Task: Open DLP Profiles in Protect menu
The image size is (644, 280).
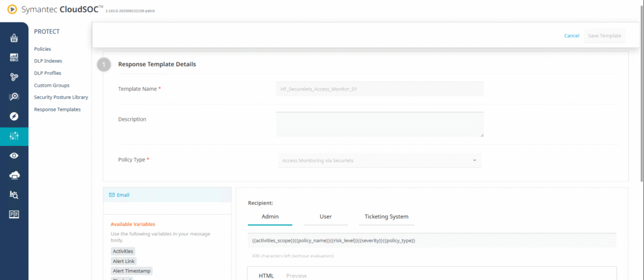Action: 48,73
